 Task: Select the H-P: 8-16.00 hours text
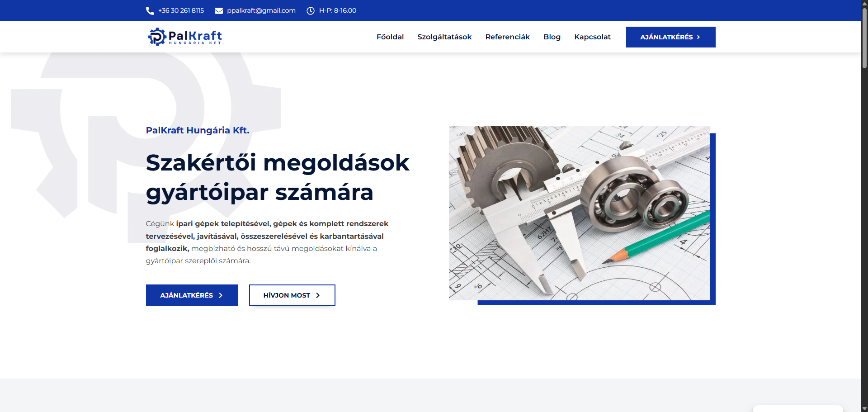coord(338,10)
